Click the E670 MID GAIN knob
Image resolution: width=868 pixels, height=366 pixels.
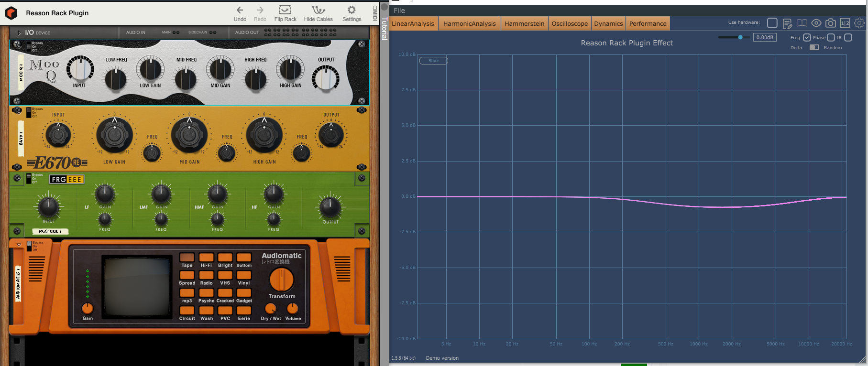coord(189,135)
